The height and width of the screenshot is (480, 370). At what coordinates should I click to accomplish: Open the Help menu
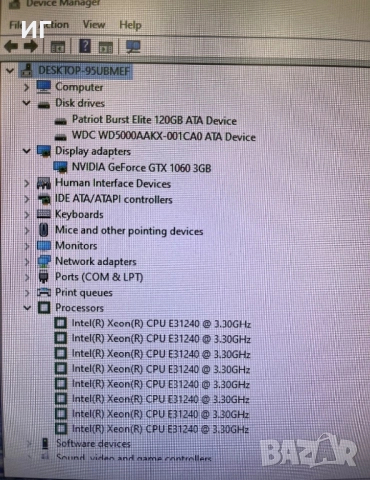click(130, 25)
